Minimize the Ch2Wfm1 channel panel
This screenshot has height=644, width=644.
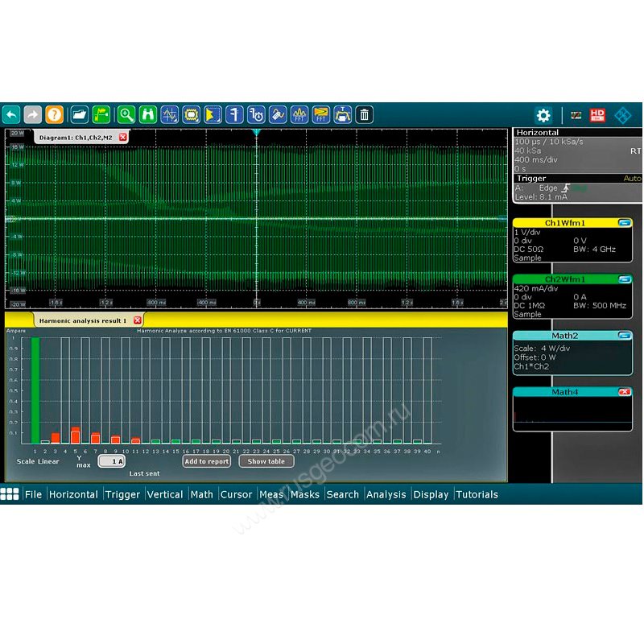tap(624, 279)
